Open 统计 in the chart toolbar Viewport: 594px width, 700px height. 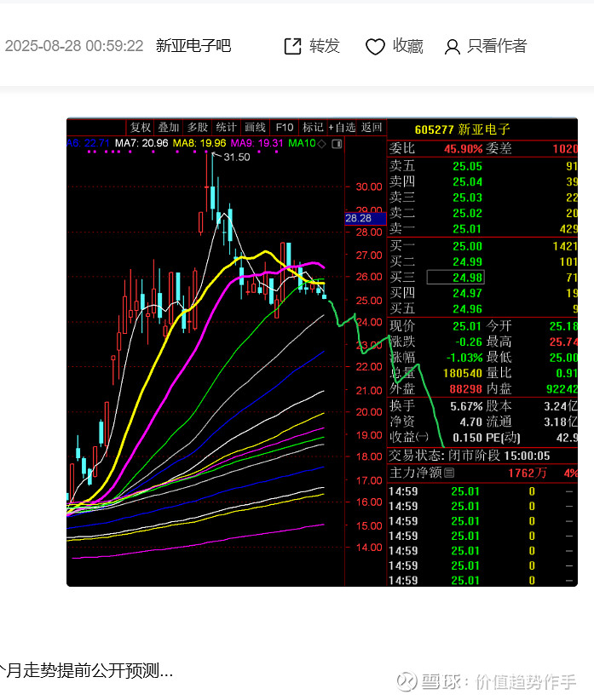(x=226, y=128)
